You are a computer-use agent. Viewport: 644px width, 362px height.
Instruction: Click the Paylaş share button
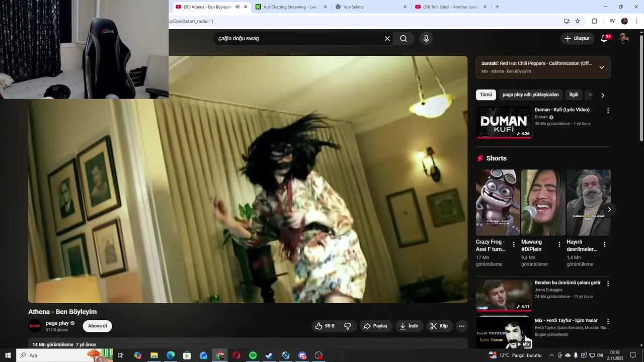(x=375, y=326)
